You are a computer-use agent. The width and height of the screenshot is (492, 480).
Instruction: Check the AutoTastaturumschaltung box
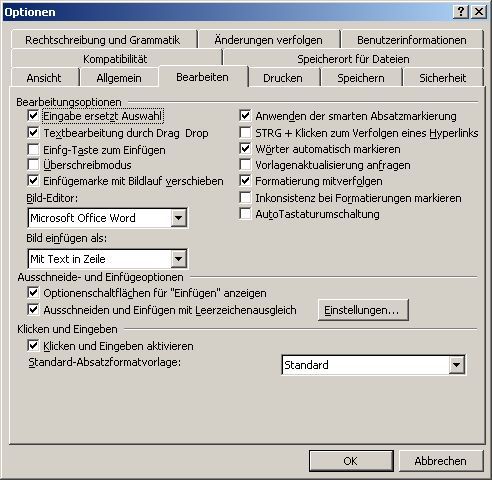pos(245,214)
